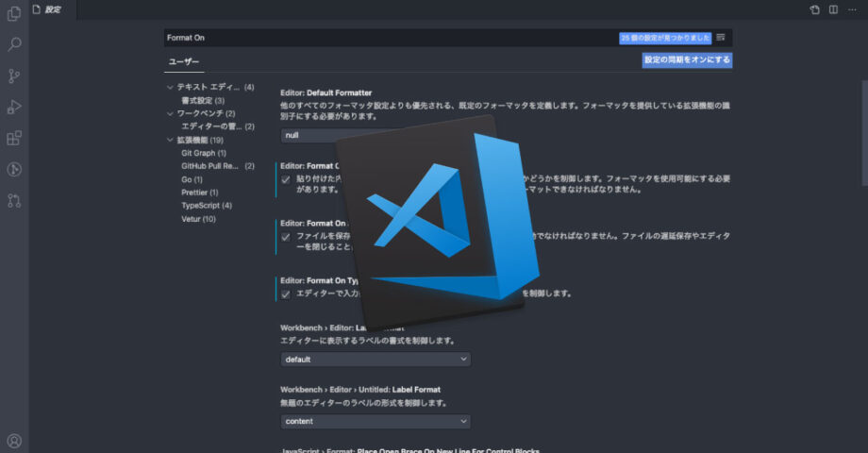868x453 pixels.
Task: Select TypeScript (4) in the settings tree
Action: click(207, 206)
